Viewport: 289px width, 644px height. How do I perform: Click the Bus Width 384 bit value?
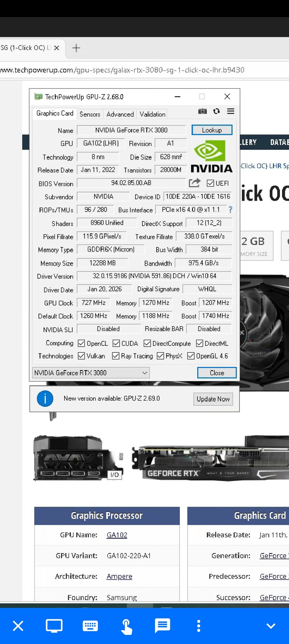pyautogui.click(x=209, y=249)
